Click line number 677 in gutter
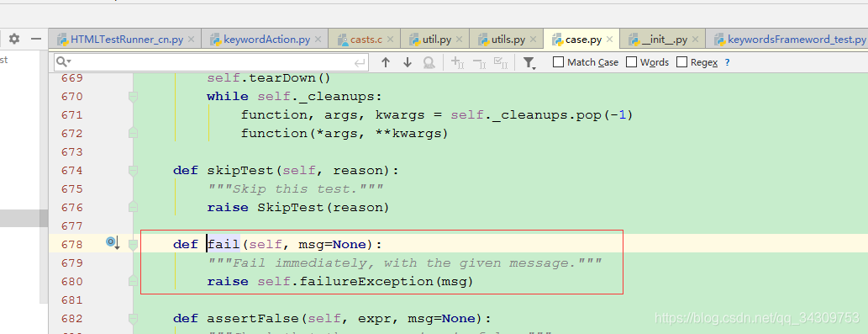Image resolution: width=868 pixels, height=334 pixels. 72,226
